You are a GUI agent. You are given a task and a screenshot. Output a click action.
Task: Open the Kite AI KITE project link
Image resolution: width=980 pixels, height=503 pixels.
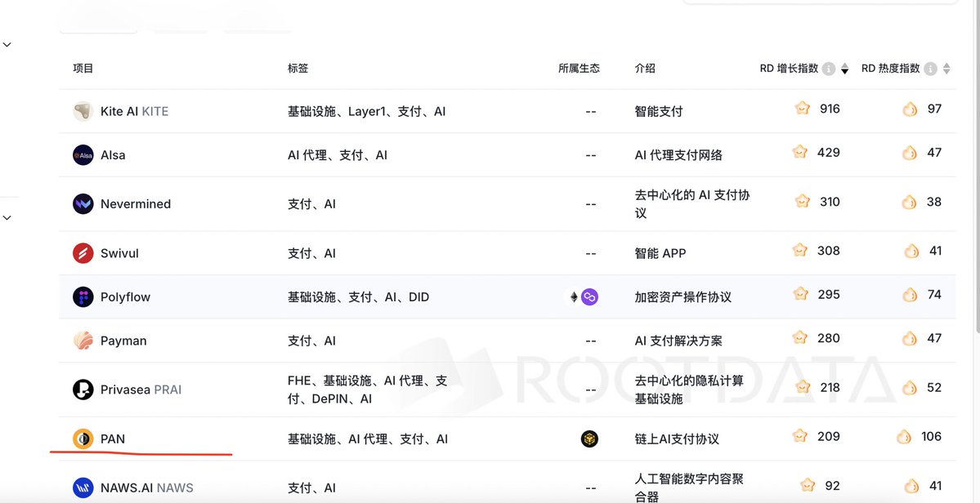(134, 112)
